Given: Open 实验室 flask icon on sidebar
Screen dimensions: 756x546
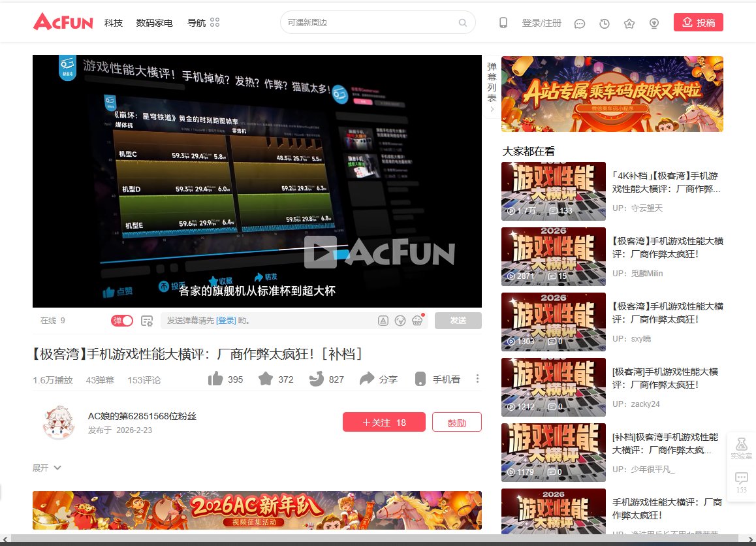Looking at the screenshot, I should [741, 448].
